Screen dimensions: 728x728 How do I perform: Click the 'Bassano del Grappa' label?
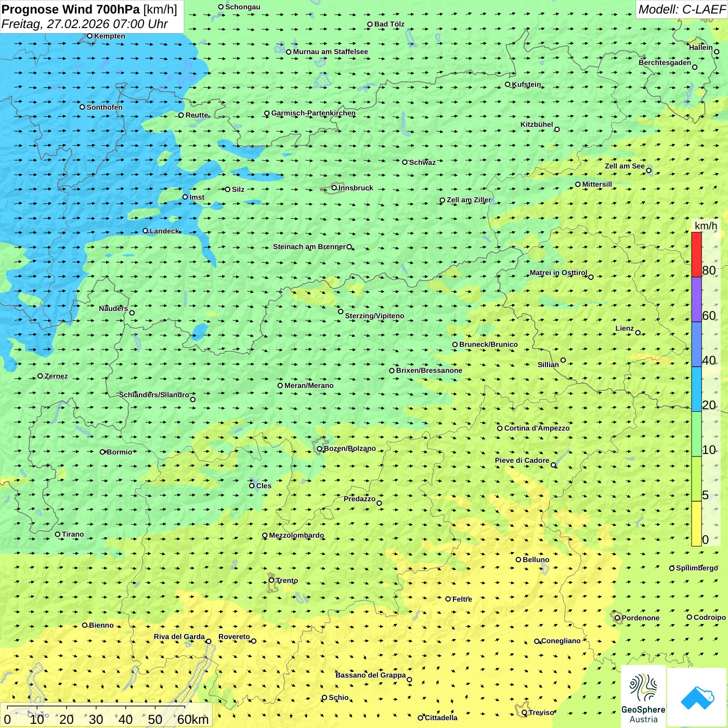[x=371, y=675]
